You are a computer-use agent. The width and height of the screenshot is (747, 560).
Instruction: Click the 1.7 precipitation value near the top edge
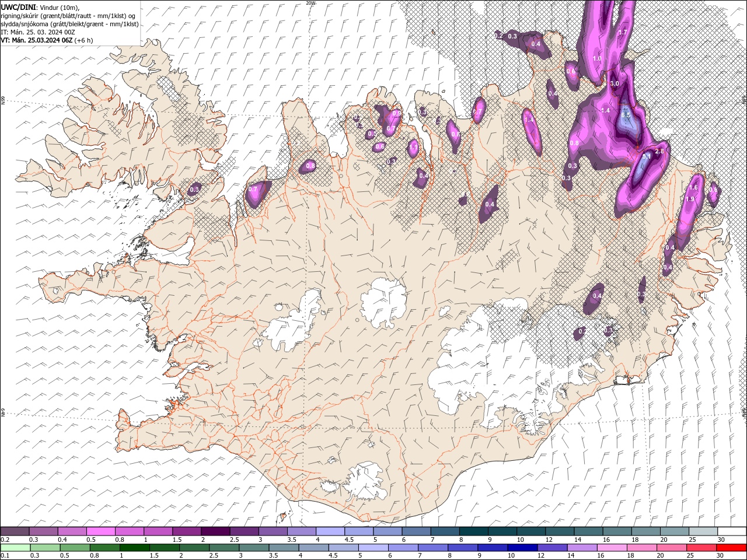[x=622, y=32]
